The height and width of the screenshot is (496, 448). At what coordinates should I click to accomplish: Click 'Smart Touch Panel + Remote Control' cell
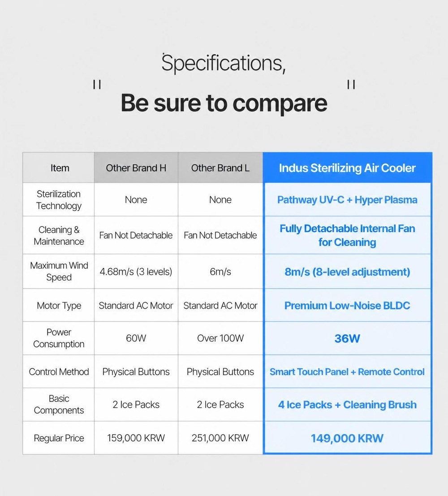(347, 372)
